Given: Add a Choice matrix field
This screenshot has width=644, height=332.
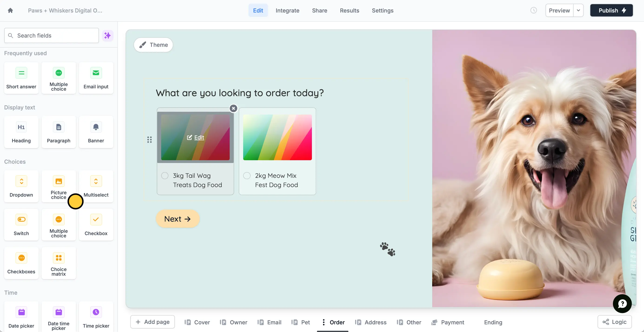Looking at the screenshot, I should coord(59,263).
